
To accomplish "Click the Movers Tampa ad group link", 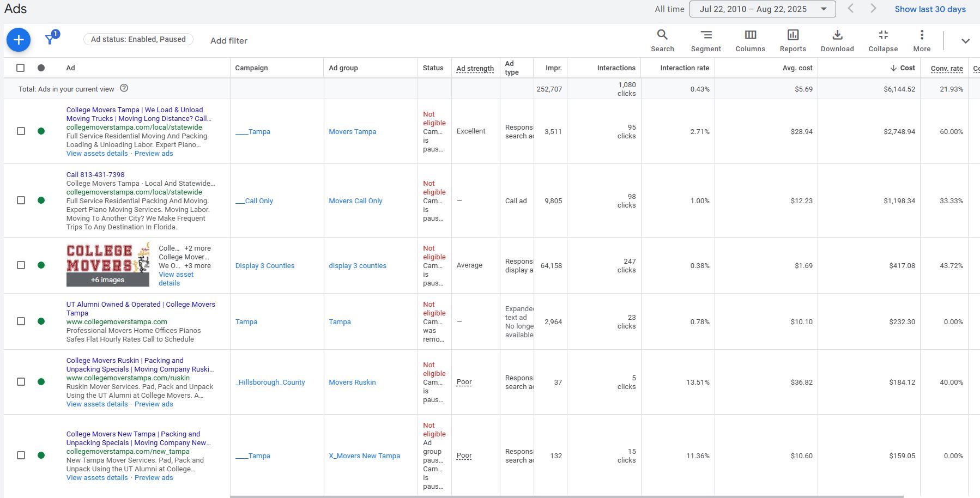I will click(x=352, y=131).
